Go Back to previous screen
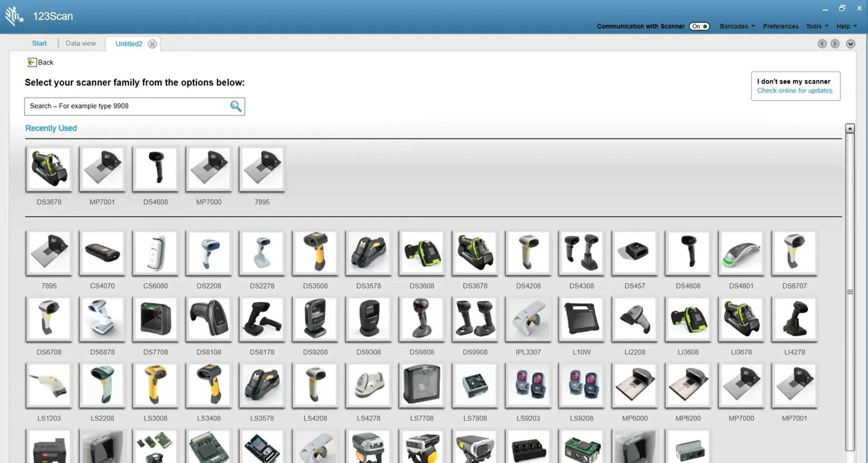This screenshot has width=868, height=463. pyautogui.click(x=40, y=62)
